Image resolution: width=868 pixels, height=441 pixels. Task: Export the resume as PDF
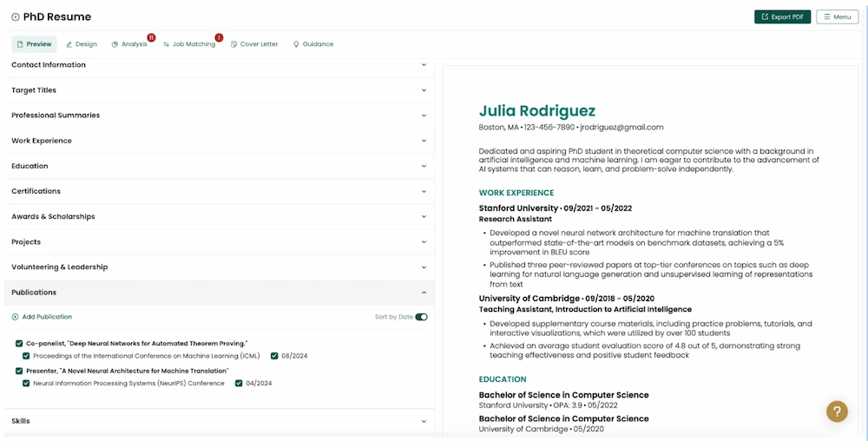(x=782, y=17)
